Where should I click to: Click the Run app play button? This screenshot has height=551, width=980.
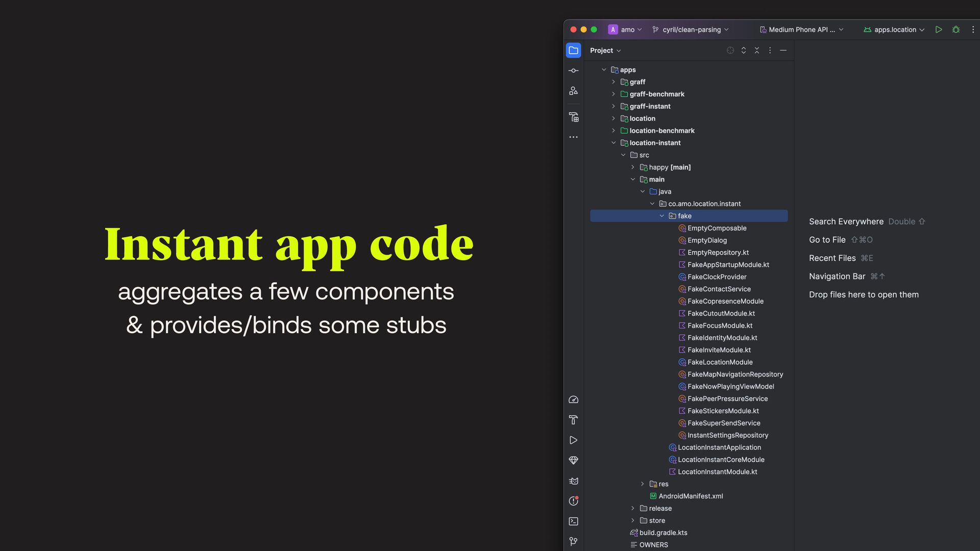point(938,30)
